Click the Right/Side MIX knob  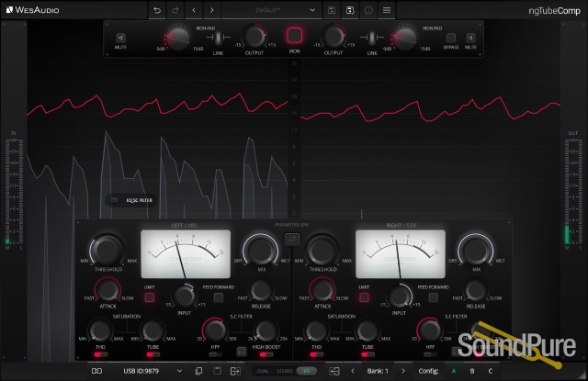pyautogui.click(x=476, y=250)
